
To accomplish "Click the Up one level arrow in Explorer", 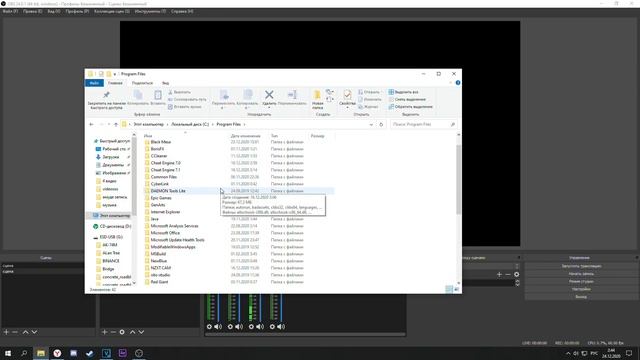I will (x=116, y=124).
